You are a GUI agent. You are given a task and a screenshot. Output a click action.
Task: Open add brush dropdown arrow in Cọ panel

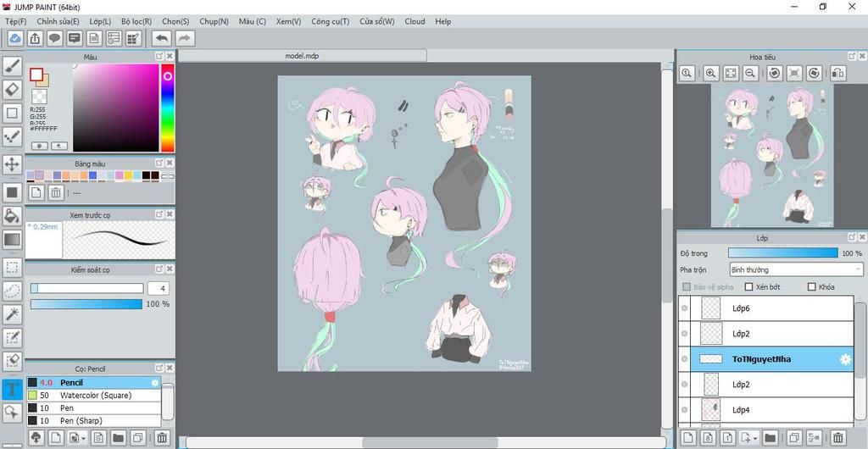pos(83,438)
